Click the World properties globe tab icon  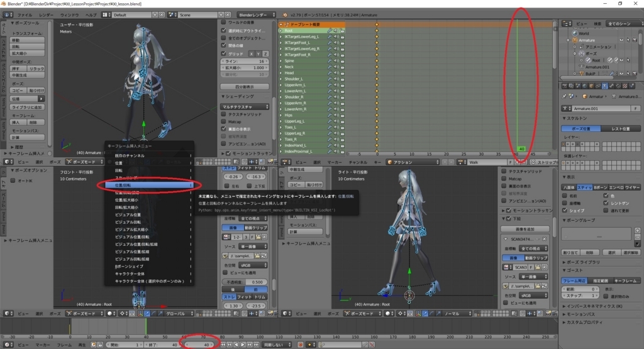pyautogui.click(x=585, y=86)
